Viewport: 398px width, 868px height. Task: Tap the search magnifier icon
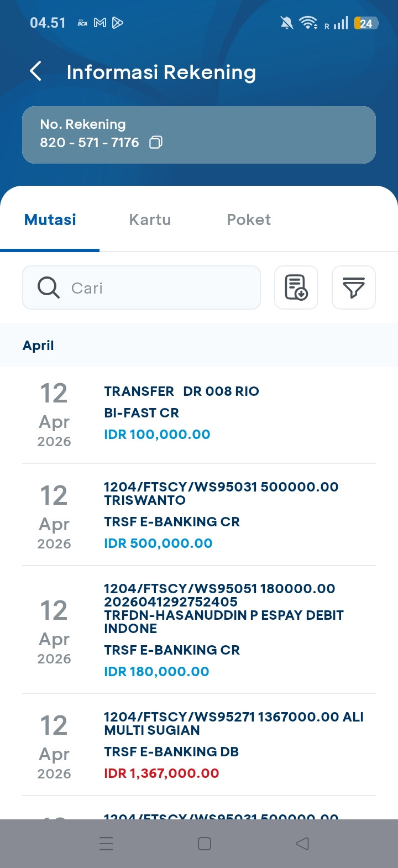49,287
